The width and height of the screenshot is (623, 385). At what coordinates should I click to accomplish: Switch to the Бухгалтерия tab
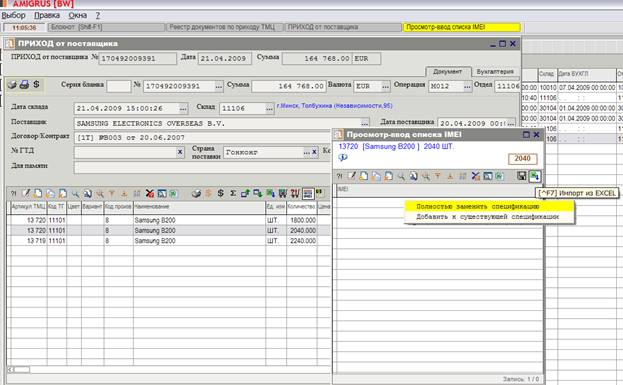(x=495, y=72)
